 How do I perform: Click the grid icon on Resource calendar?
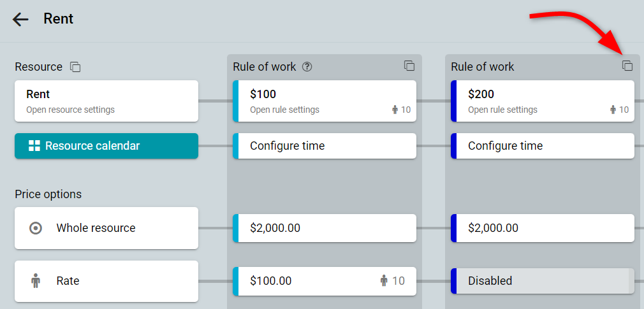(x=34, y=146)
